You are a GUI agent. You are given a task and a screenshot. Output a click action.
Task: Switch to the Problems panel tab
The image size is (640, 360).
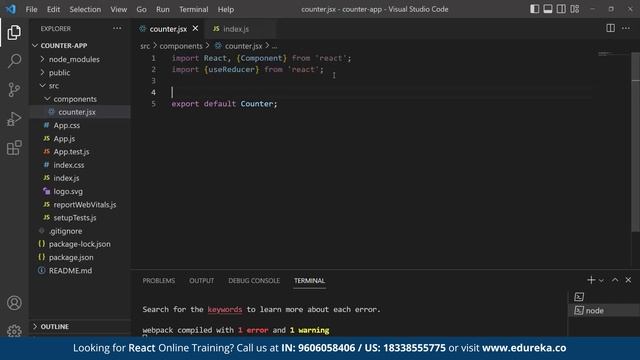[158, 281]
